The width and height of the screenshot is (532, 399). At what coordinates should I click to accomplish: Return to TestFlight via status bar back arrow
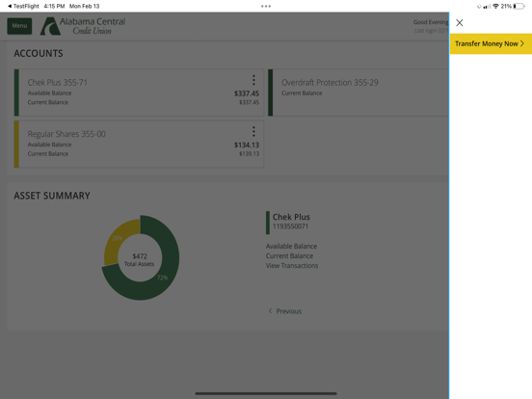click(23, 6)
